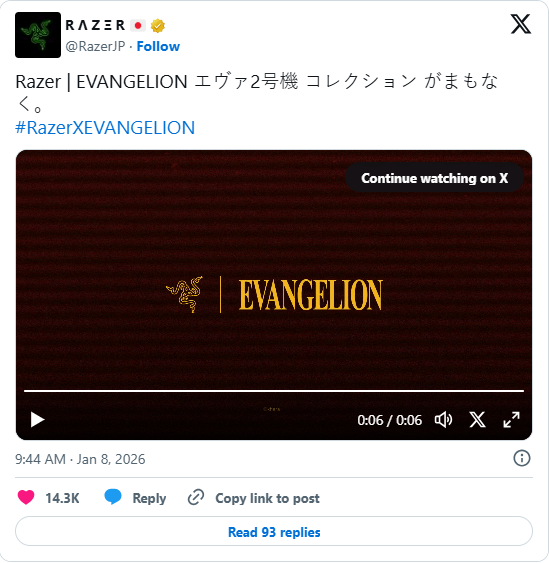This screenshot has height=563, width=549.
Task: Play the Evangelion teaser video
Action: 37,420
